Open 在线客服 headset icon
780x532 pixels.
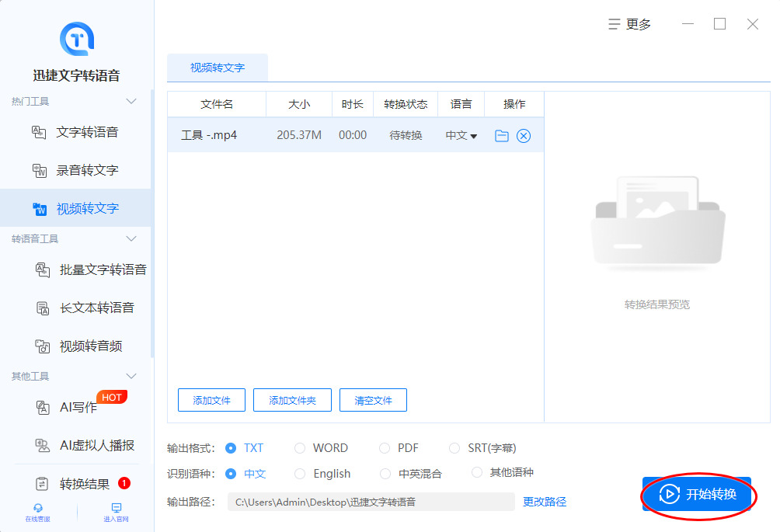pos(38,508)
